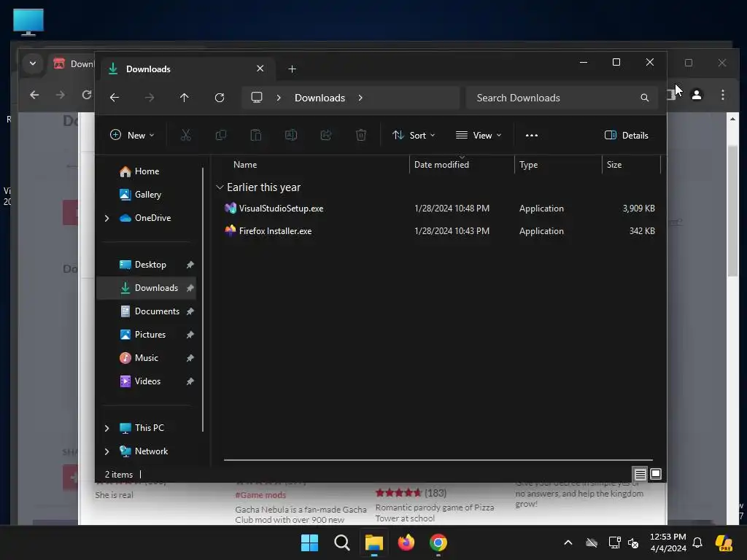
Task: Open Chrome from the taskbar
Action: coord(438,542)
